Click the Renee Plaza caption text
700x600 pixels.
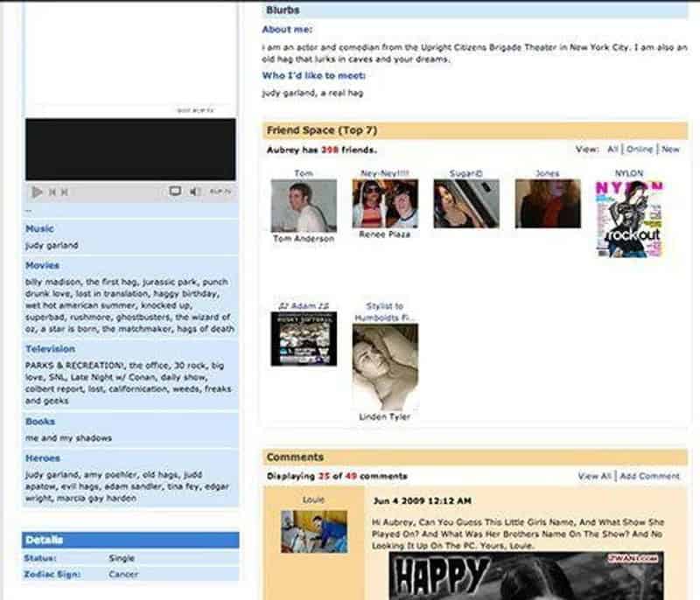pyautogui.click(x=385, y=234)
